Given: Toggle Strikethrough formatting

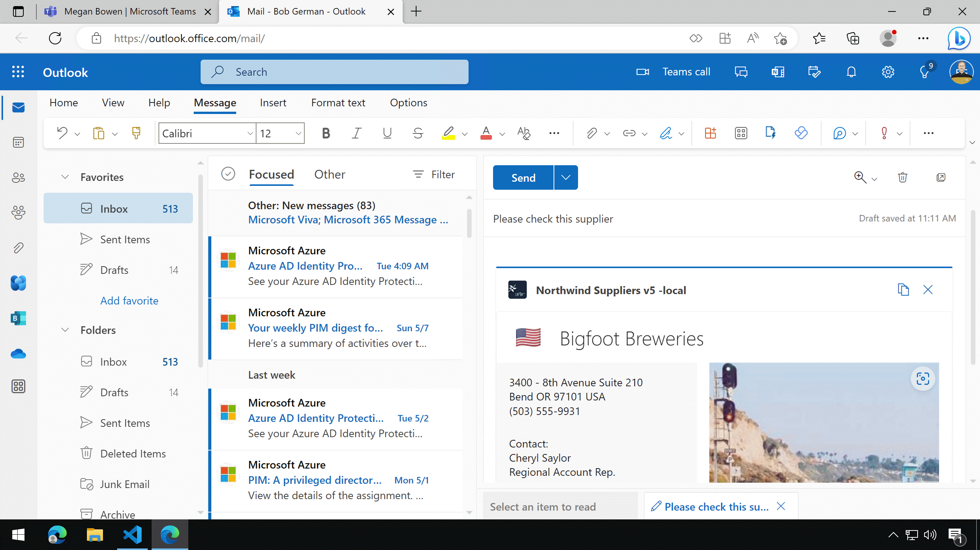Looking at the screenshot, I should point(418,133).
